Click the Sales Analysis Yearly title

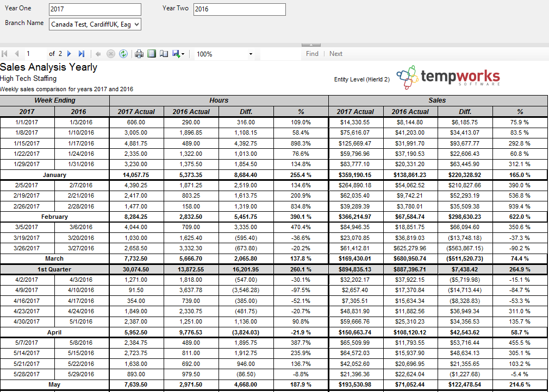click(49, 67)
